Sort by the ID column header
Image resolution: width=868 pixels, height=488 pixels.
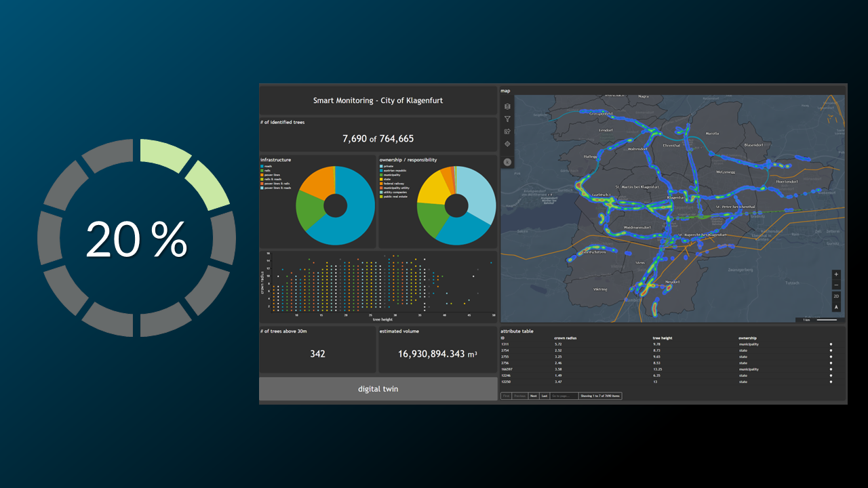coord(502,338)
